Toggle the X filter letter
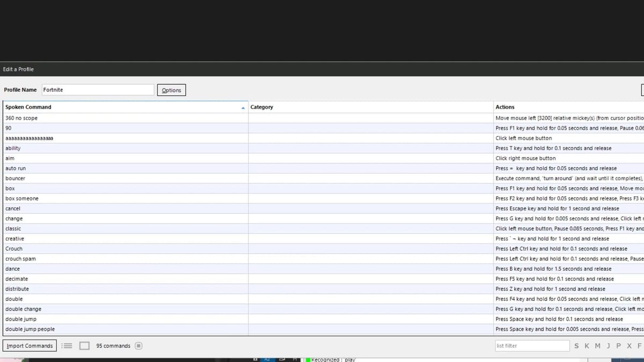This screenshot has height=362, width=644. click(x=629, y=346)
